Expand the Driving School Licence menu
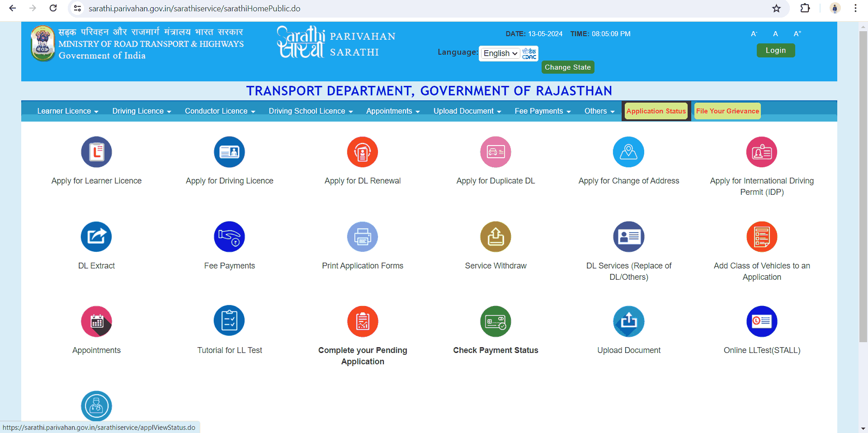Image resolution: width=868 pixels, height=433 pixels. pos(311,111)
